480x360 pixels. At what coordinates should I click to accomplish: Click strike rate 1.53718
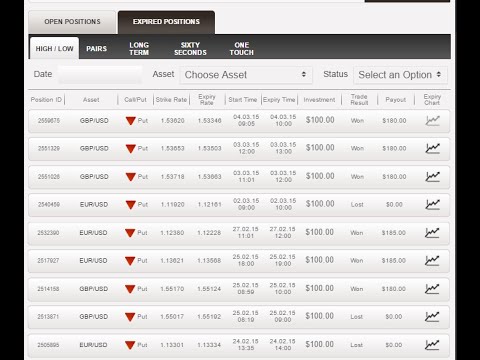172,177
